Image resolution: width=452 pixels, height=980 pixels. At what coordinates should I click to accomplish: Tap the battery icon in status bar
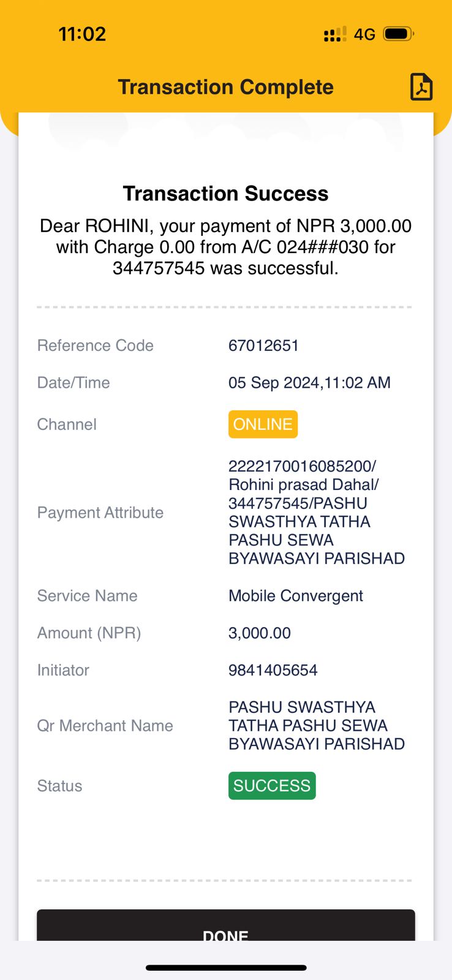(398, 34)
